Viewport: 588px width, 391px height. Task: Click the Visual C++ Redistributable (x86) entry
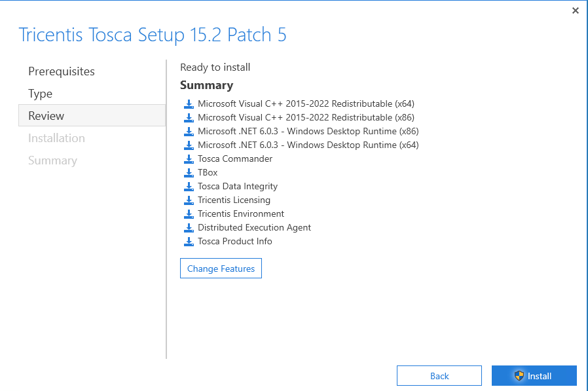306,117
